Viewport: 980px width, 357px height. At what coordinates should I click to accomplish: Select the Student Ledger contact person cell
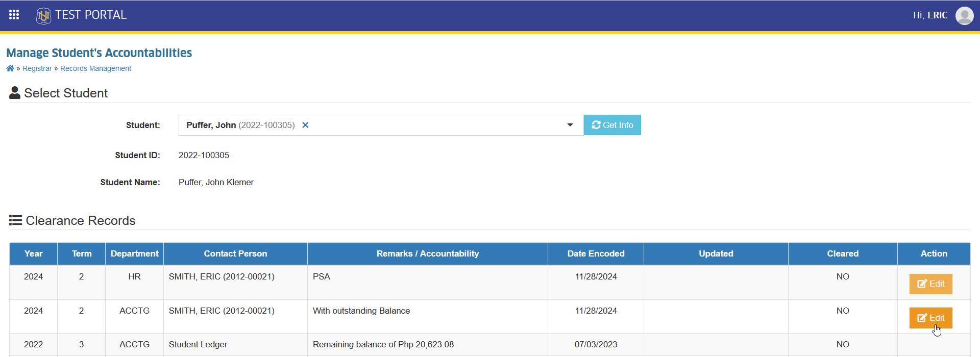point(235,345)
